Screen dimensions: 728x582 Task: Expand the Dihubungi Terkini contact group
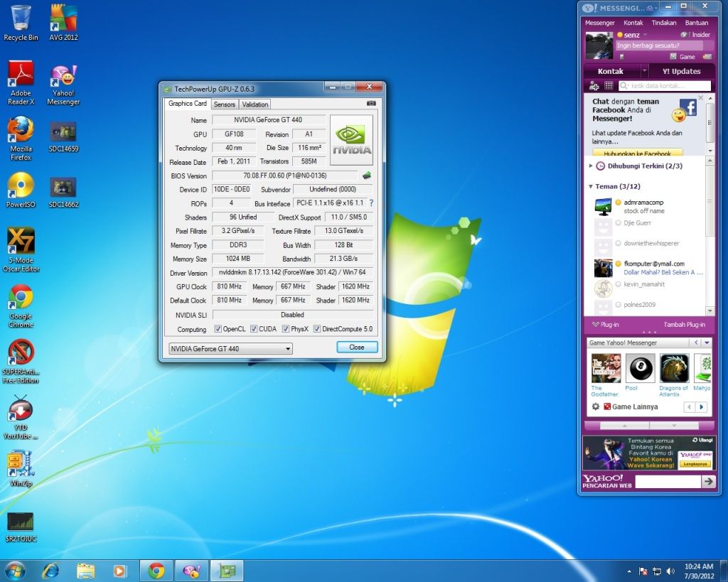[x=591, y=166]
